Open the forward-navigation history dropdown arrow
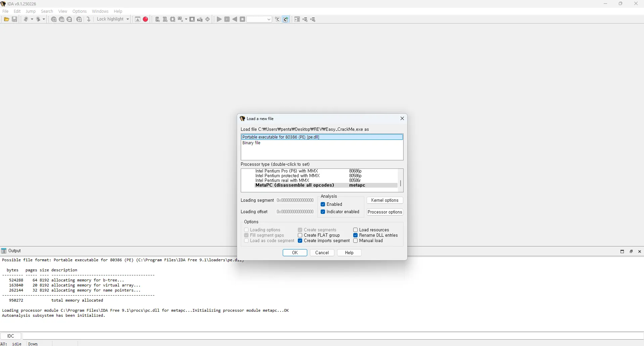This screenshot has height=346, width=644. click(x=44, y=20)
